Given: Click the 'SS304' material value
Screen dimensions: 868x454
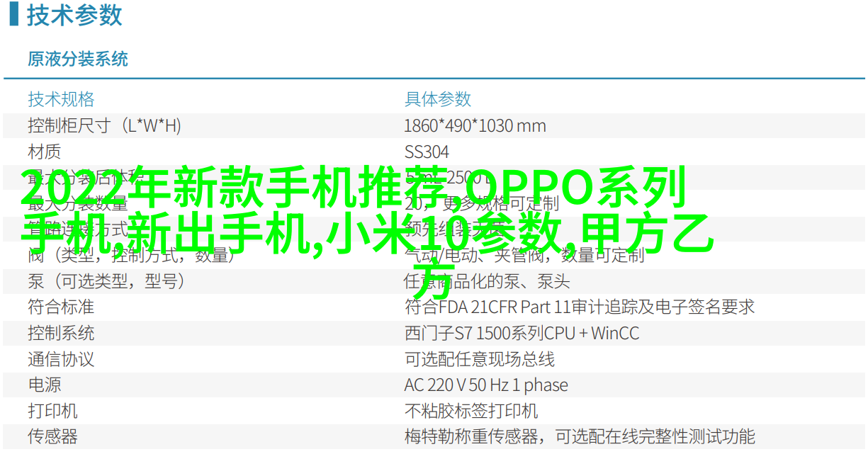Looking at the screenshot, I should click(x=427, y=152).
